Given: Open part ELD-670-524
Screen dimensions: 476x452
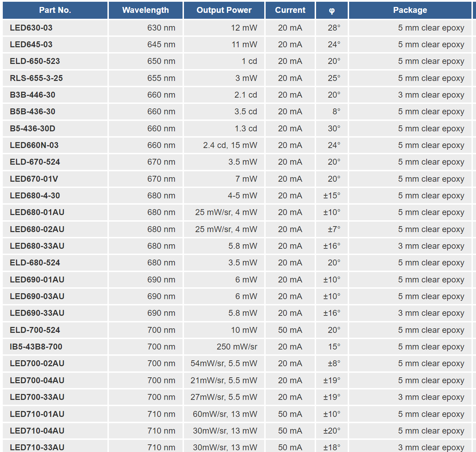Looking at the screenshot, I should pyautogui.click(x=35, y=162).
